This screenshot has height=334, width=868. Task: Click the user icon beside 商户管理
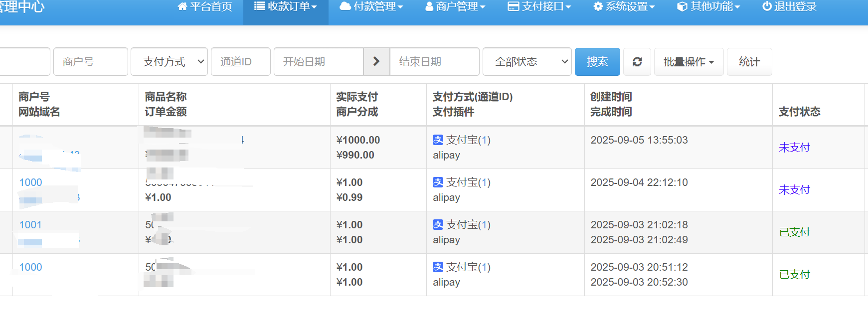[x=429, y=6]
